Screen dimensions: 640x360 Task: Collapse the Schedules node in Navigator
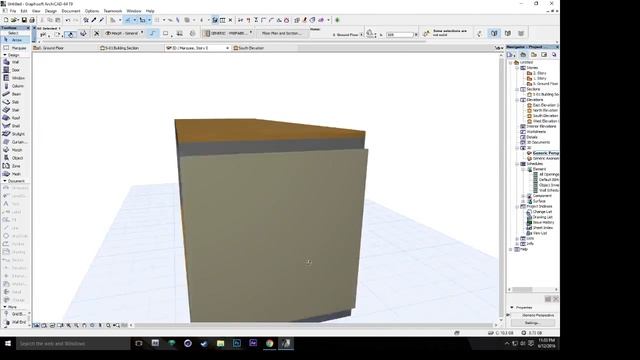click(517, 164)
